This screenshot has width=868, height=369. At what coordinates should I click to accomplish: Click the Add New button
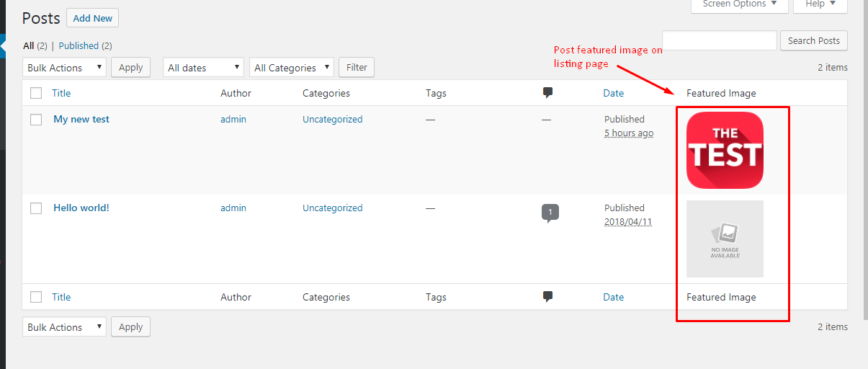pyautogui.click(x=93, y=18)
